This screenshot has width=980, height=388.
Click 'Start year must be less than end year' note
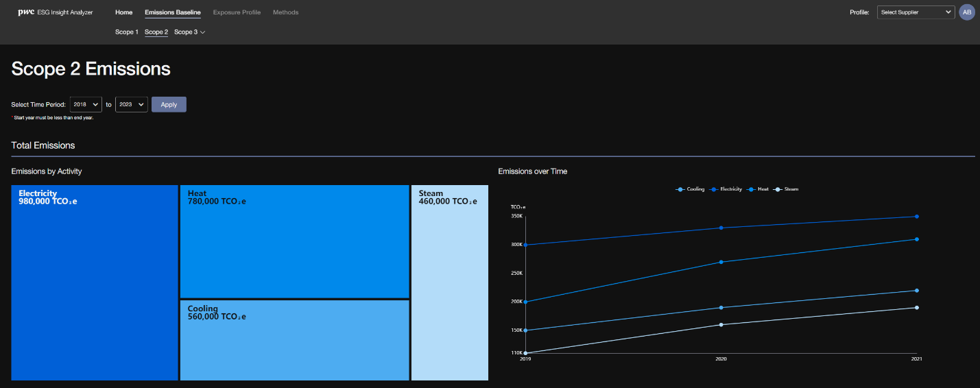[x=53, y=118]
